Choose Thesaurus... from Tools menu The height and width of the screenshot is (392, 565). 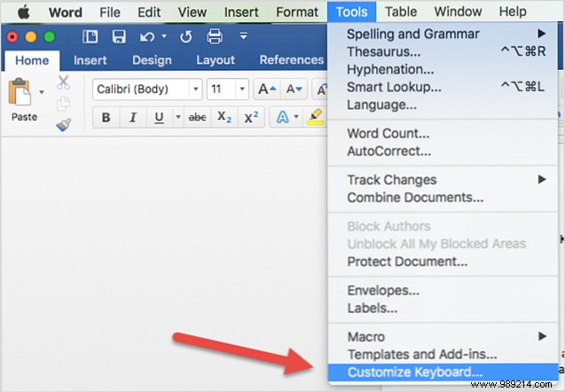click(443, 51)
